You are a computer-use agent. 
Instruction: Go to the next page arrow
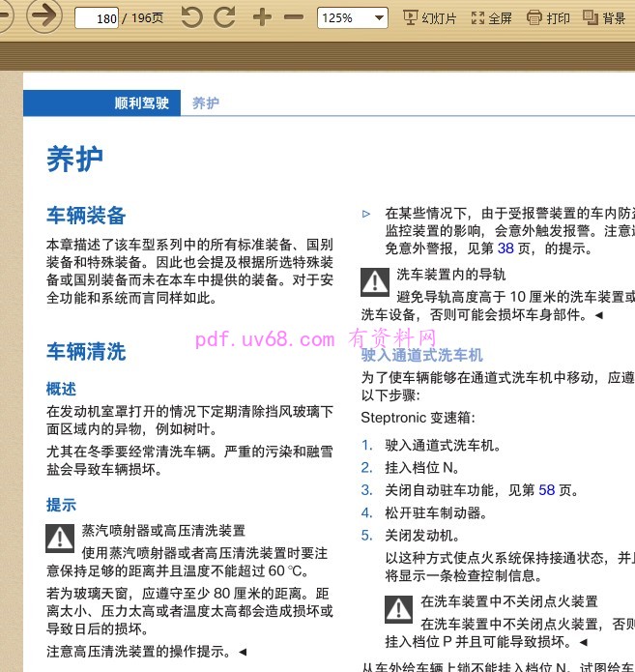coord(44,15)
